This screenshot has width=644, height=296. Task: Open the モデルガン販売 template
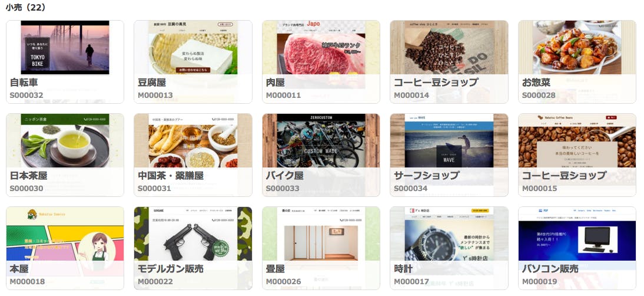tap(193, 248)
